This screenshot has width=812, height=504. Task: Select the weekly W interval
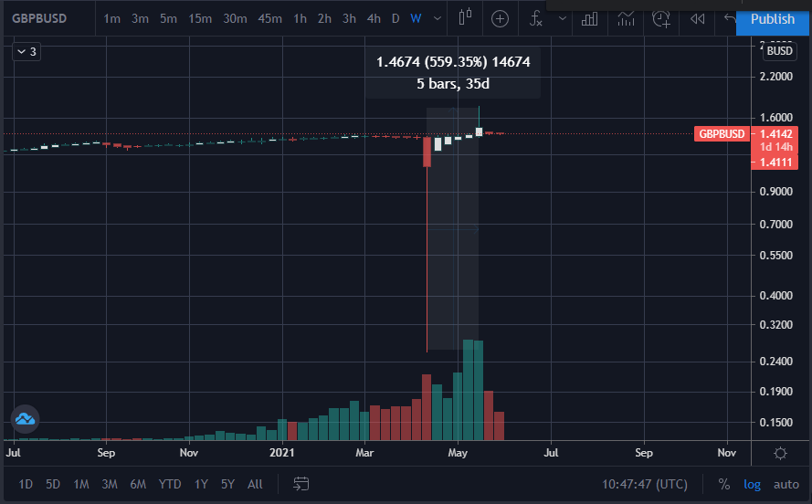click(416, 18)
